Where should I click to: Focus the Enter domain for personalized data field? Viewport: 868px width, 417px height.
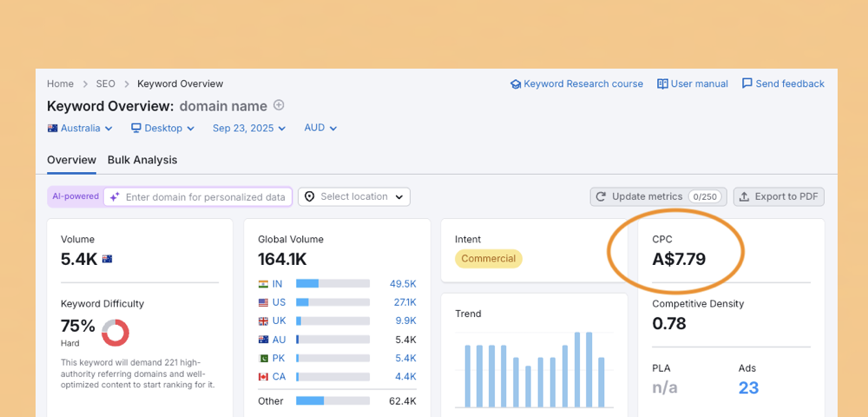coord(205,197)
